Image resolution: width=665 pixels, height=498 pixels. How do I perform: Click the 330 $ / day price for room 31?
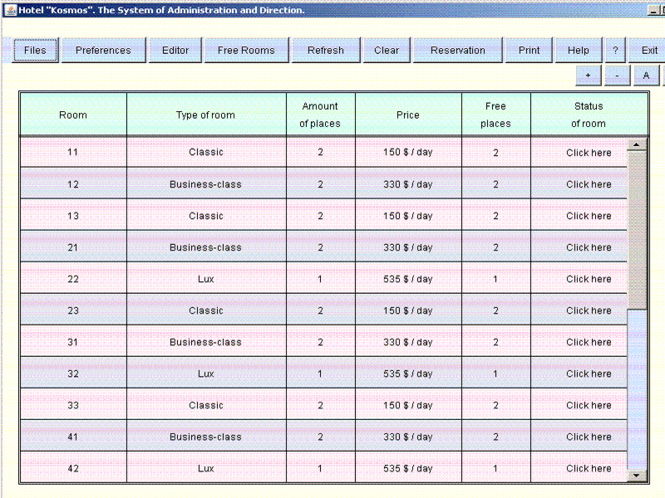click(408, 342)
